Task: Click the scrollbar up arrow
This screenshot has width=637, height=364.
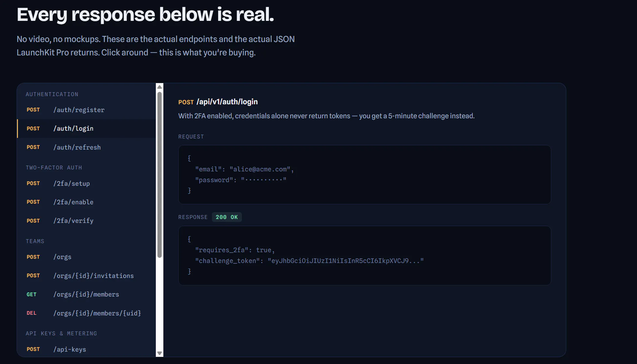Action: pyautogui.click(x=159, y=87)
